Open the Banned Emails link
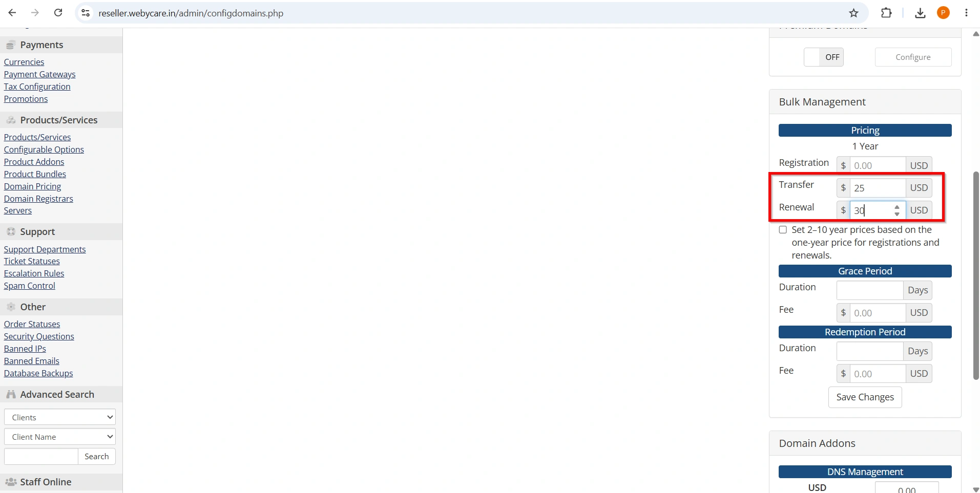Viewport: 980px width, 493px height. click(x=32, y=361)
